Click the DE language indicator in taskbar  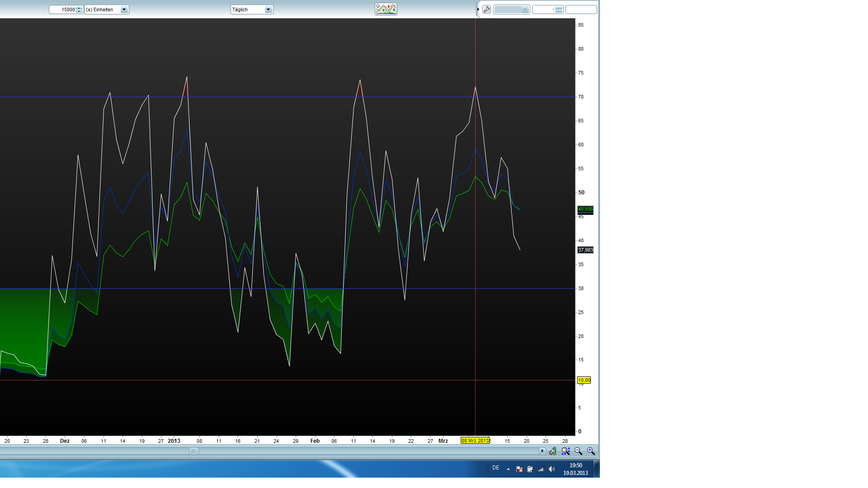[495, 468]
